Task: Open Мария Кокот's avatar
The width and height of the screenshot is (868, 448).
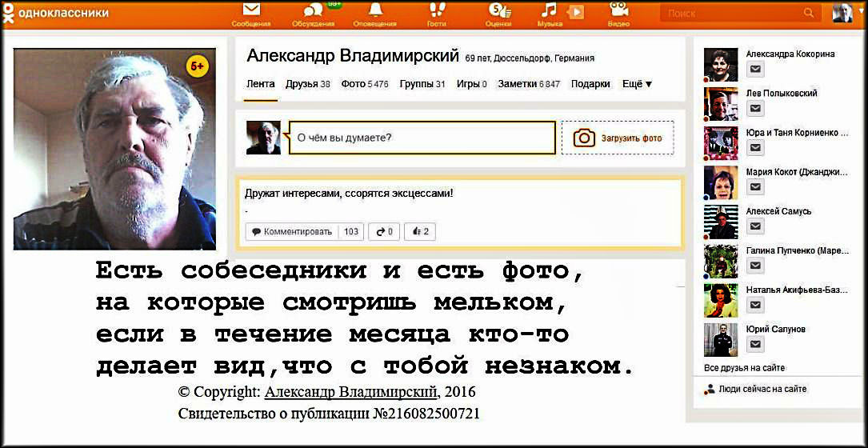Action: [721, 182]
